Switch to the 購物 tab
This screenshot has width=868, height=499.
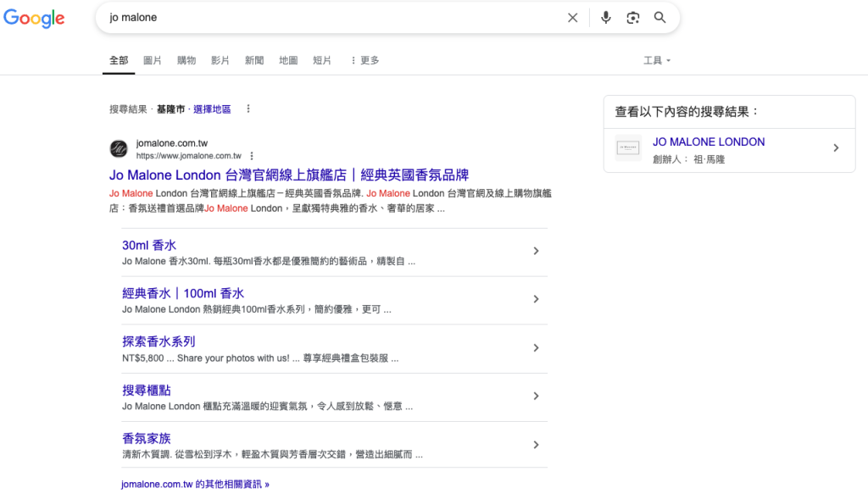tap(186, 60)
